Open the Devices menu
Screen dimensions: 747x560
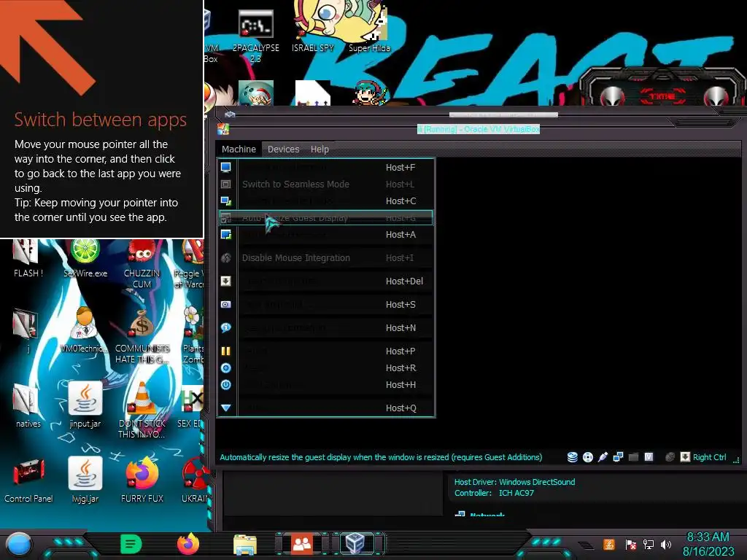click(x=284, y=149)
